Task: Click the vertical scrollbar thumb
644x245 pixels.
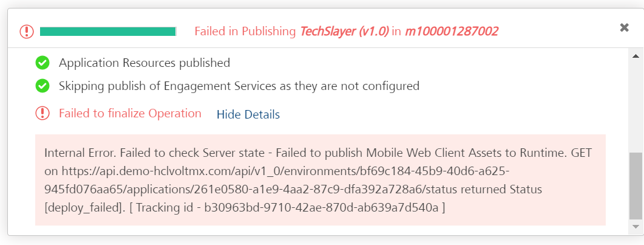Action: 636,186
